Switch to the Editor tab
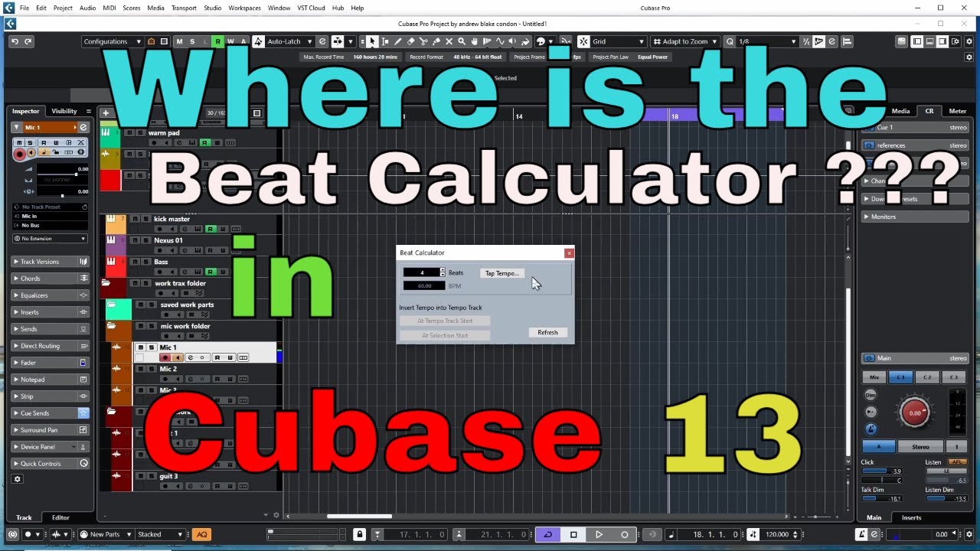The width and height of the screenshot is (980, 551). pyautogui.click(x=60, y=517)
